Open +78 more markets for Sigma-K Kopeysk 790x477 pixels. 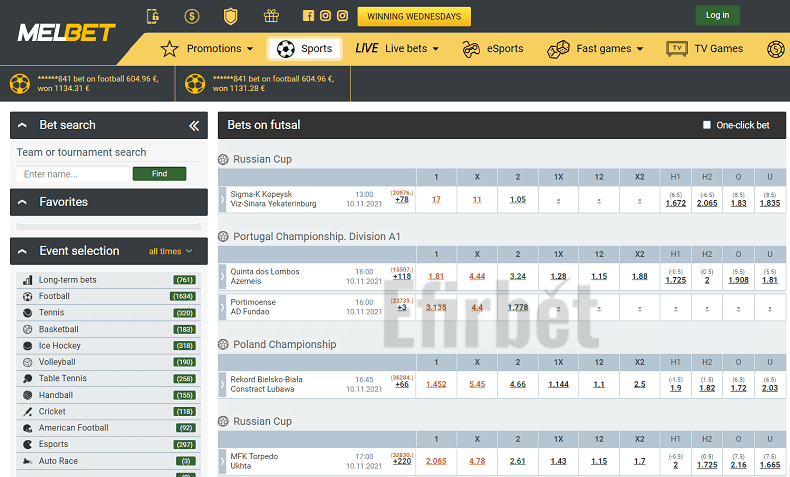pyautogui.click(x=402, y=200)
